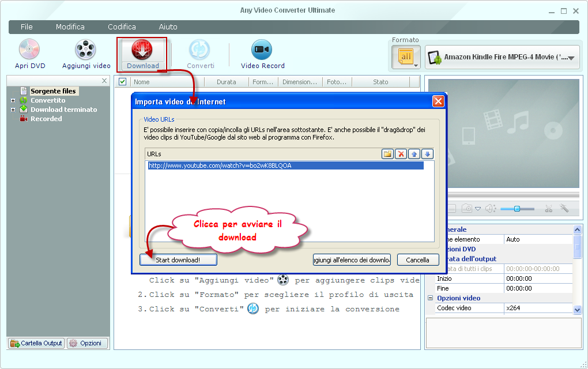This screenshot has height=369, width=588.
Task: Click the Auto value for the element name
Action: (x=538, y=239)
